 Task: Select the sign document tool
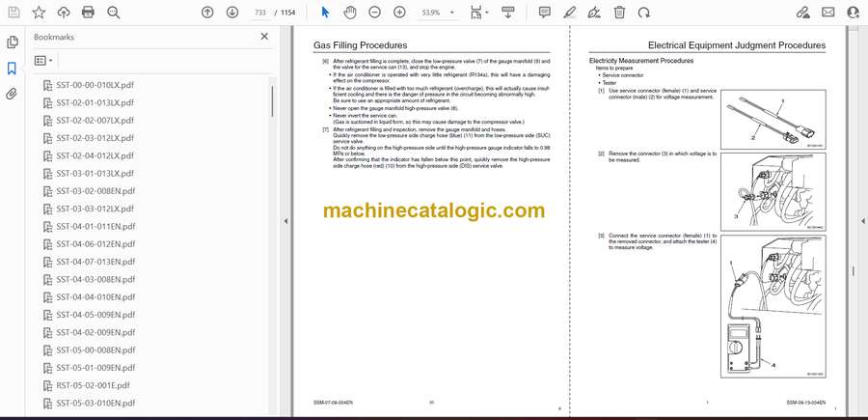point(594,13)
